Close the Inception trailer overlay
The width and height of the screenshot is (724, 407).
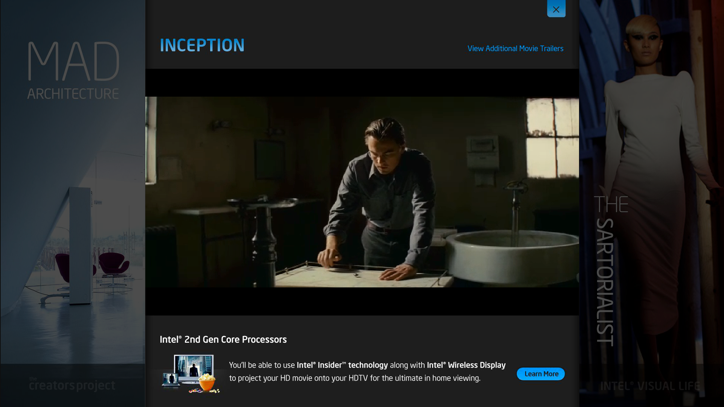(x=556, y=8)
